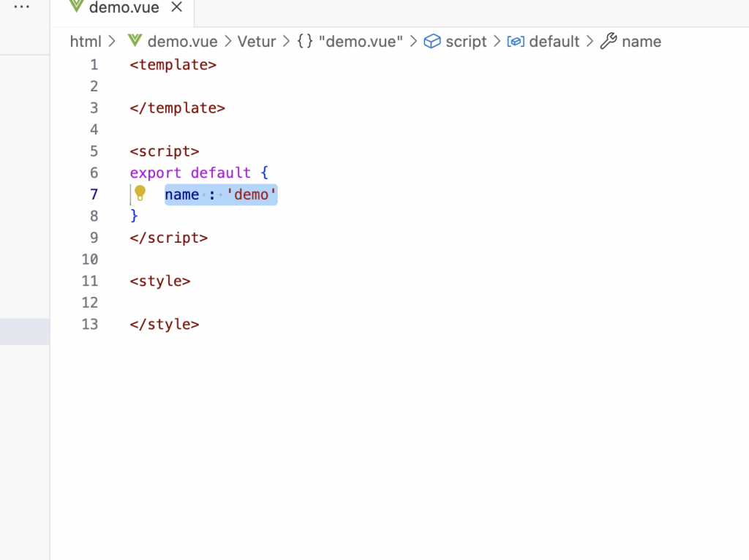This screenshot has height=560, width=749.
Task: Click the opening <style> tag
Action: [160, 281]
